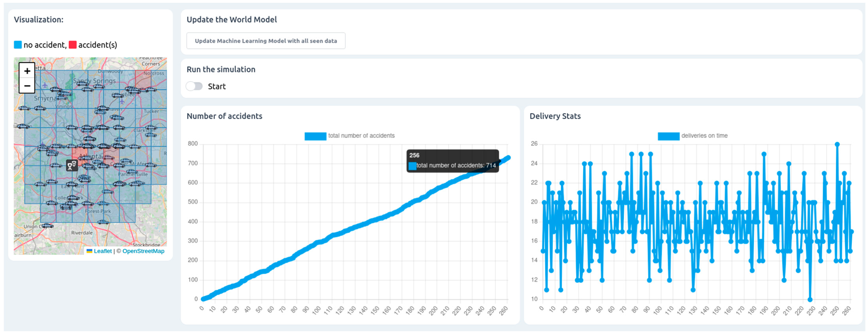Click the speed camera police icon on map
Screen dimensions: 868x335
click(x=72, y=165)
